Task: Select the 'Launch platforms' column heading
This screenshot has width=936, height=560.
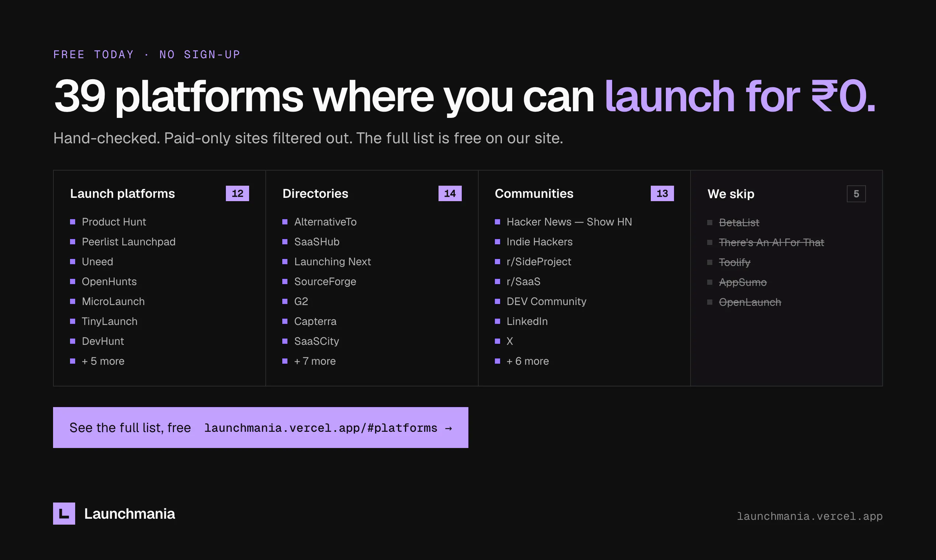Action: (x=122, y=193)
